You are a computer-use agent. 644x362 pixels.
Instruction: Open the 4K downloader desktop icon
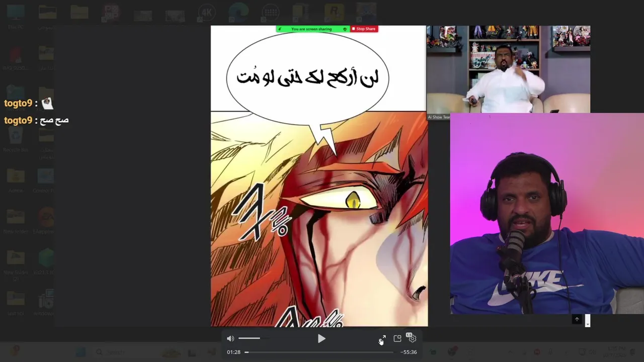click(207, 13)
